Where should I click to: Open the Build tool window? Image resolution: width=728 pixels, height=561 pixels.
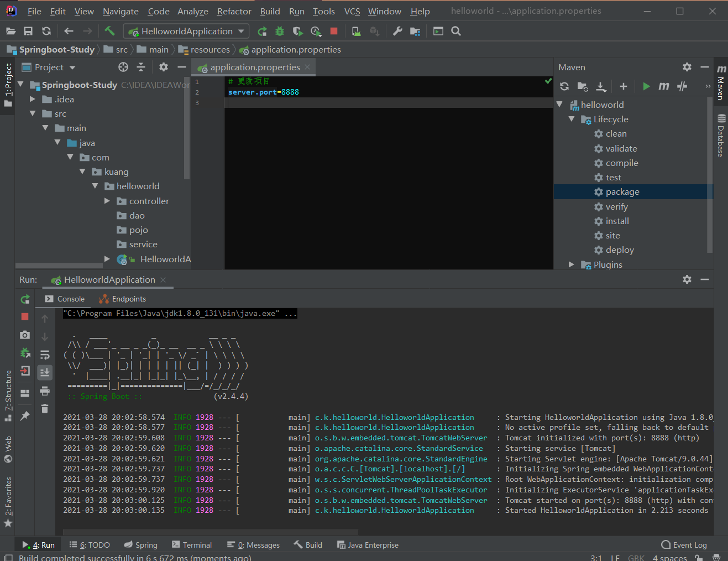308,545
